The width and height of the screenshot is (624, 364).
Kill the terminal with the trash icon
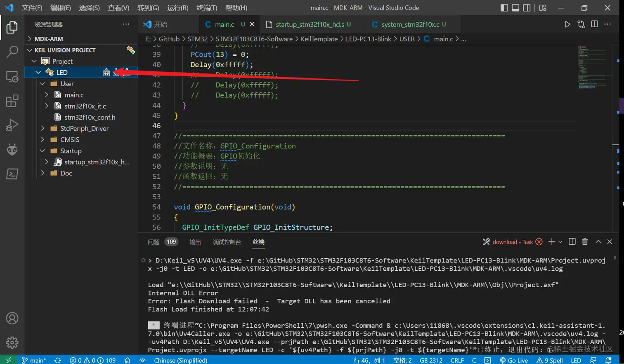click(x=585, y=242)
